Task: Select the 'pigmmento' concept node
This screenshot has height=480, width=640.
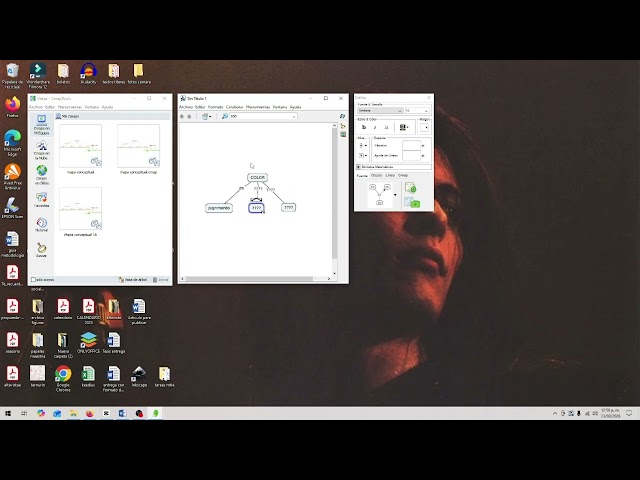Action: coord(219,208)
